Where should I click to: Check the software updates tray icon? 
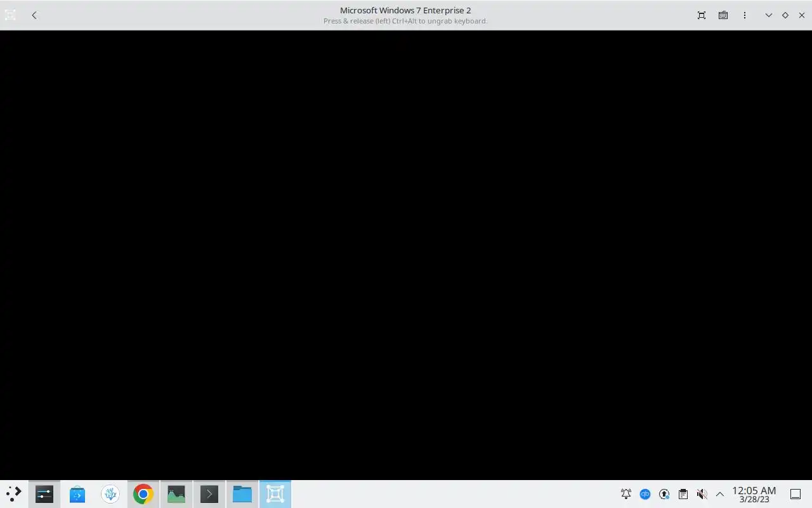tap(664, 494)
